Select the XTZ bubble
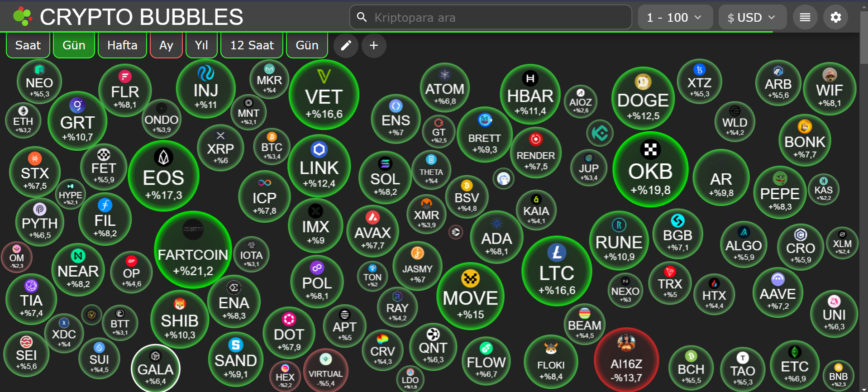The width and height of the screenshot is (868, 392). 699,81
